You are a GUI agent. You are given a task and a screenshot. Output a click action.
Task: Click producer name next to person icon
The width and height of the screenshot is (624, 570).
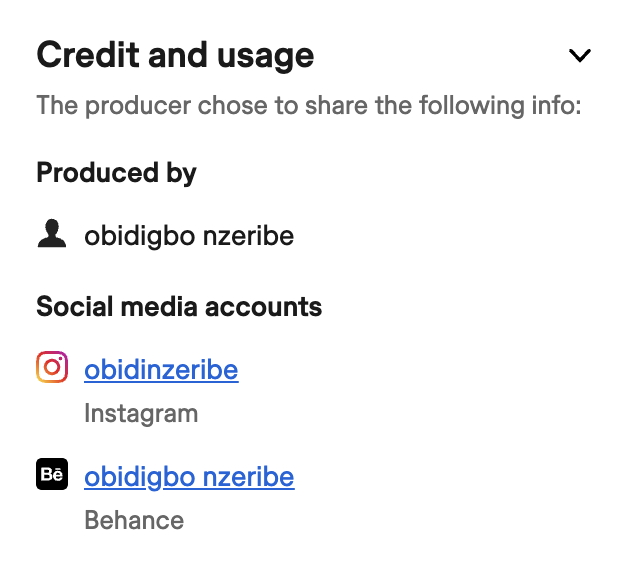pyautogui.click(x=189, y=236)
